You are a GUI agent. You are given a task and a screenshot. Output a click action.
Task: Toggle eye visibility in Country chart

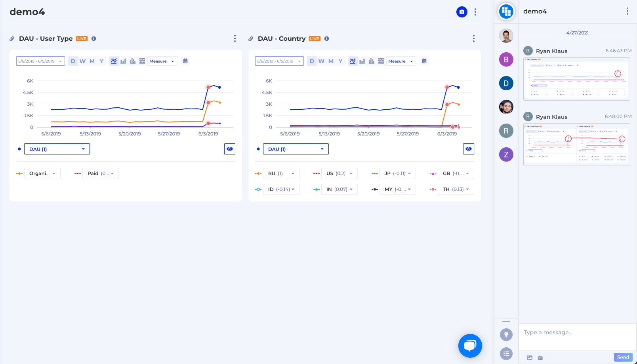[469, 149]
